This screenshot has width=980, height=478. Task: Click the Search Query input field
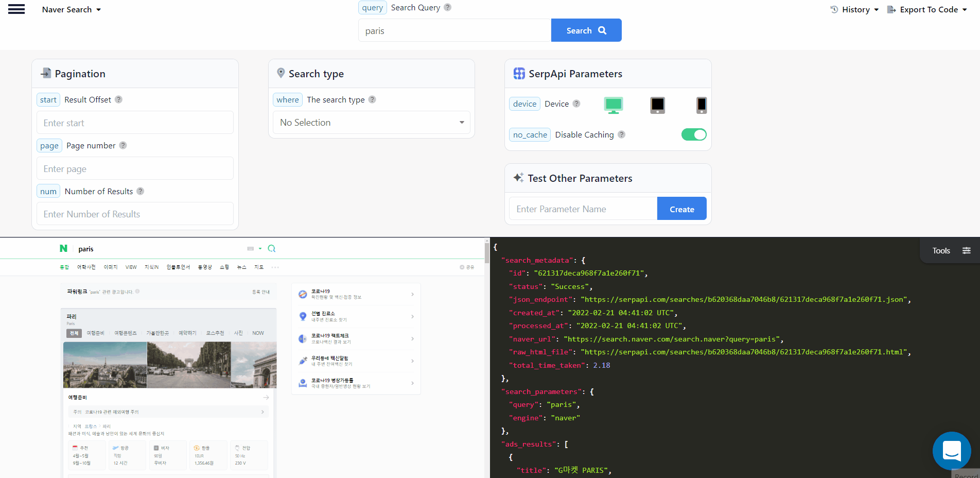click(x=455, y=30)
